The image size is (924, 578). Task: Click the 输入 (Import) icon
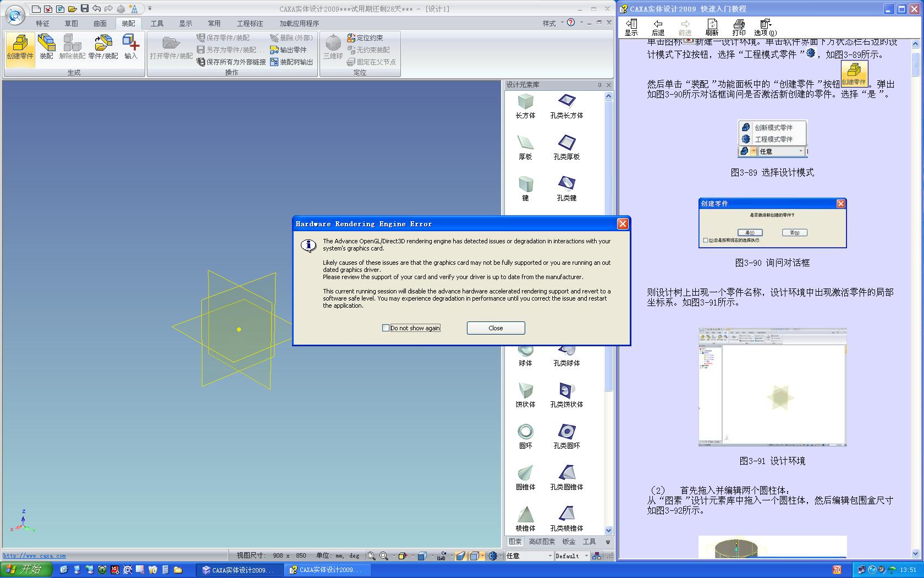(131, 47)
